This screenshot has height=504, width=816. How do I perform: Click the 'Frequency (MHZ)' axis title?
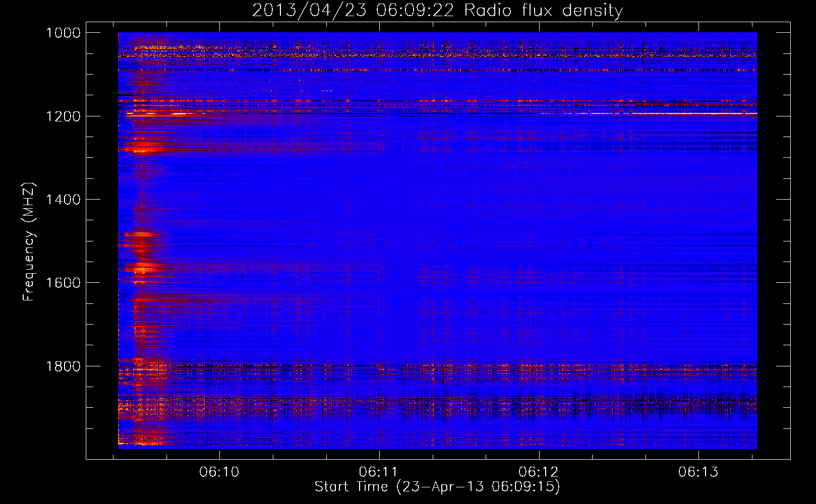(x=29, y=242)
